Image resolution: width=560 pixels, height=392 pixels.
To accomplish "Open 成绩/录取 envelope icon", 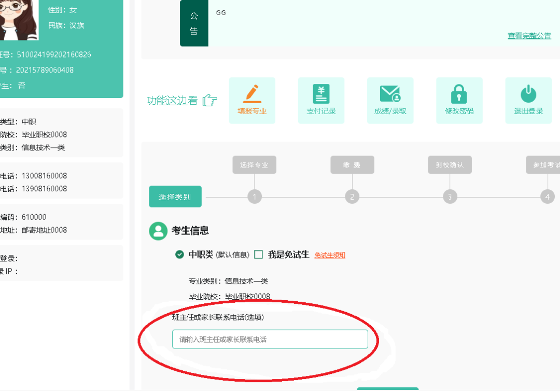I will 390,94.
